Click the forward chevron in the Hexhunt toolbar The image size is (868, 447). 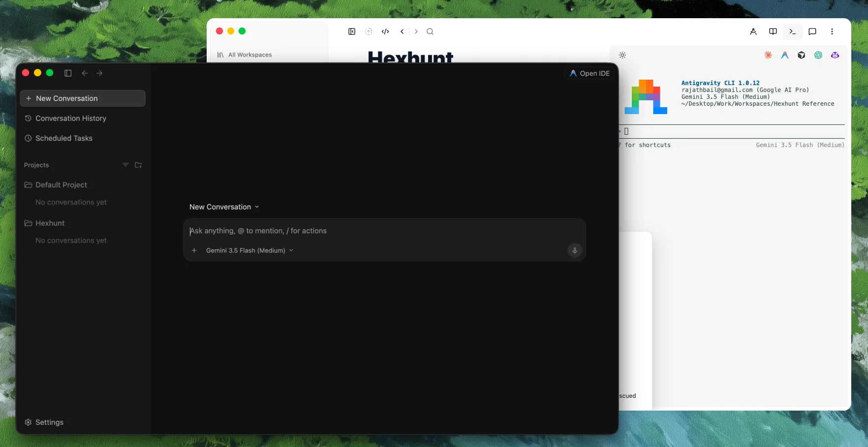click(x=416, y=31)
